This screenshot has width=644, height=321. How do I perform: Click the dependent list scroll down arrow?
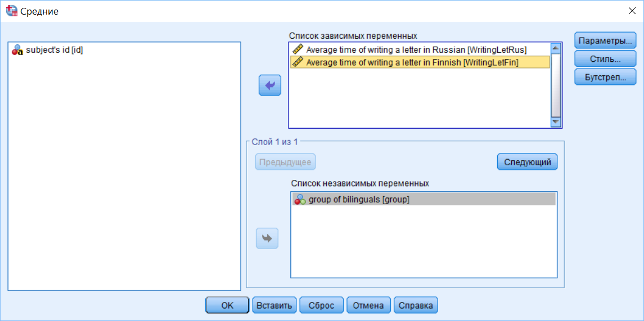pyautogui.click(x=556, y=122)
